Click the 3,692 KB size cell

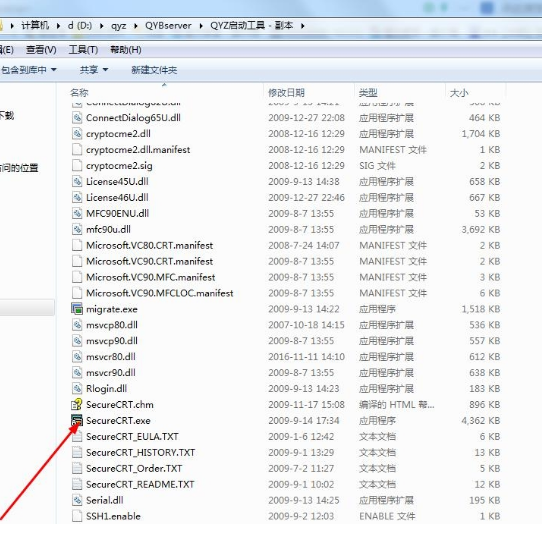click(481, 229)
